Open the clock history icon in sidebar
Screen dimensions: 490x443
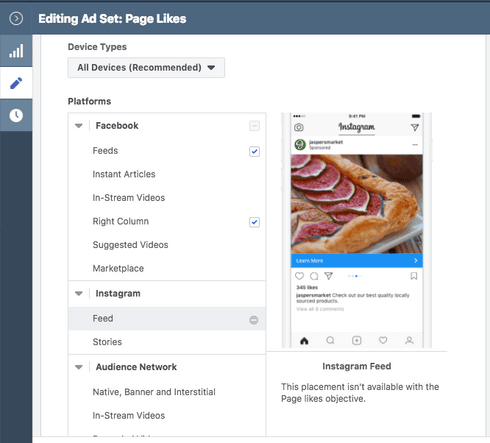tap(16, 115)
